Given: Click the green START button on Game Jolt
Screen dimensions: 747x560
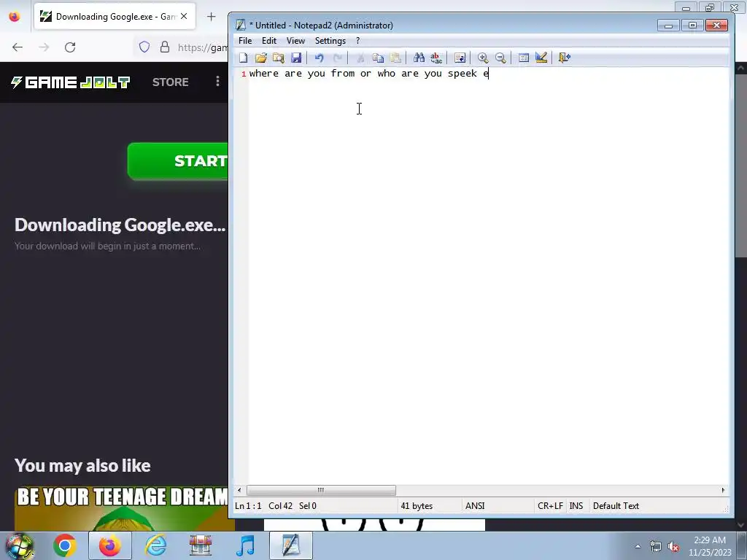Looking at the screenshot, I should (178, 161).
